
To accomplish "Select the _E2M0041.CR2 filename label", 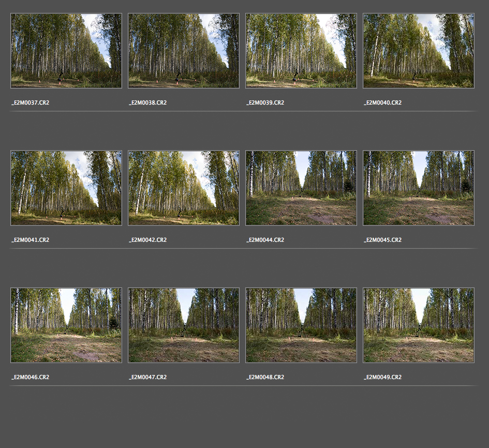I will pyautogui.click(x=31, y=240).
